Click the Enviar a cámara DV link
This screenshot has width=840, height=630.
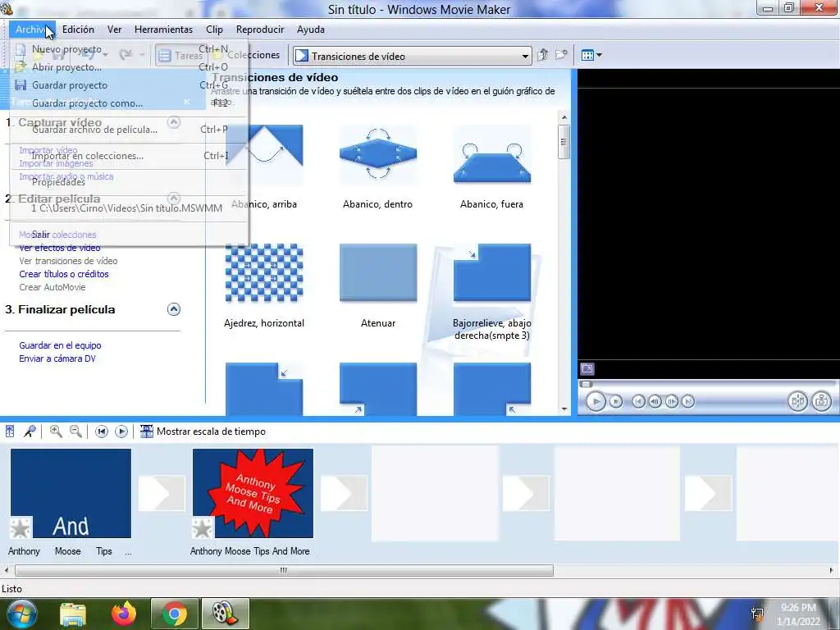pos(57,359)
